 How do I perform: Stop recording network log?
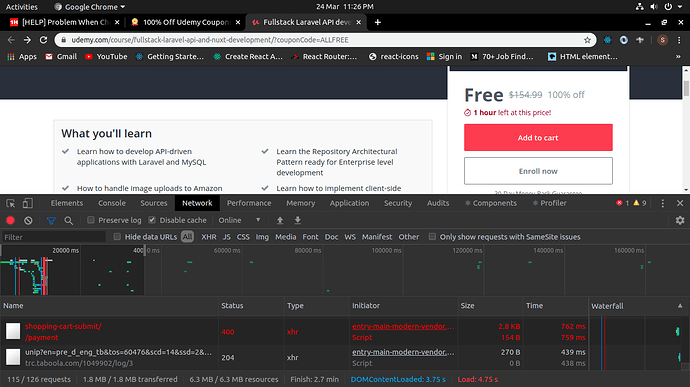point(11,220)
